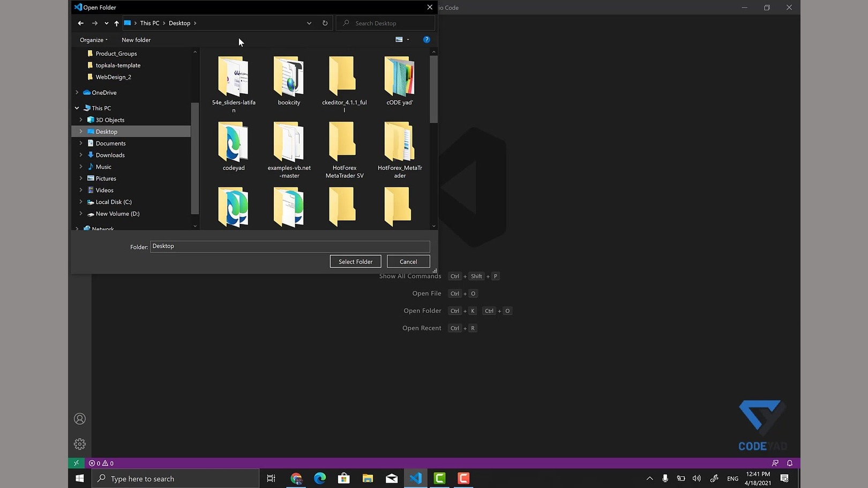Collapse the This PC tree node
The image size is (868, 488).
77,108
